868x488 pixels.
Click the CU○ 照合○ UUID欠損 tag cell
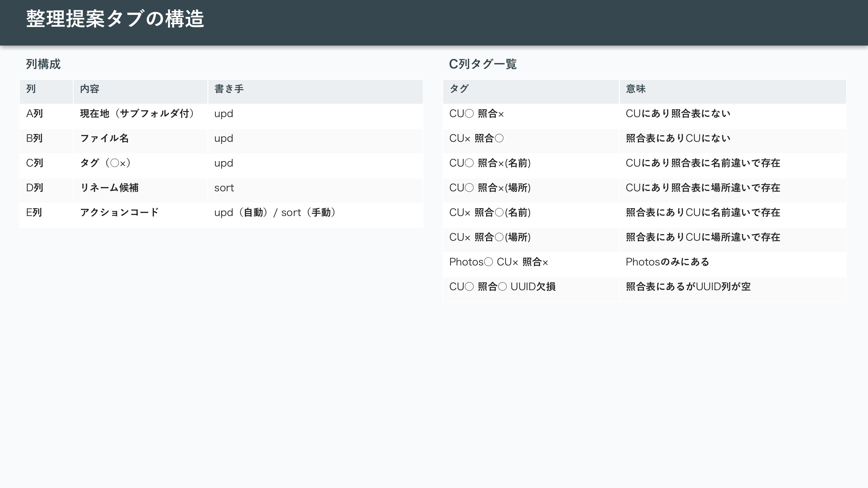click(x=502, y=287)
